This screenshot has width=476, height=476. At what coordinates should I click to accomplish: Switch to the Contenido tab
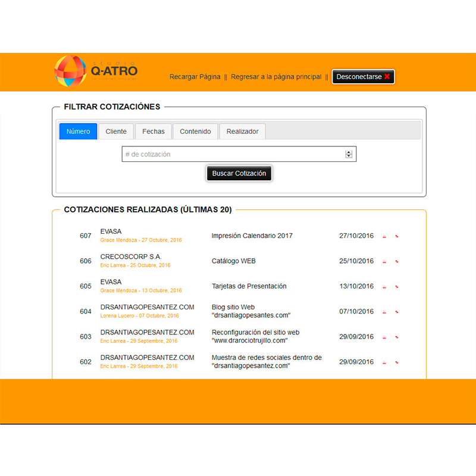(x=195, y=131)
